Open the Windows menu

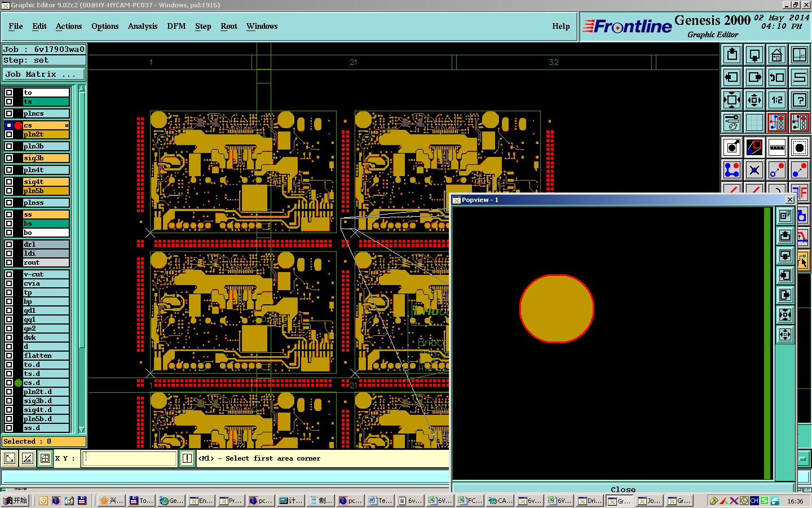pos(262,26)
